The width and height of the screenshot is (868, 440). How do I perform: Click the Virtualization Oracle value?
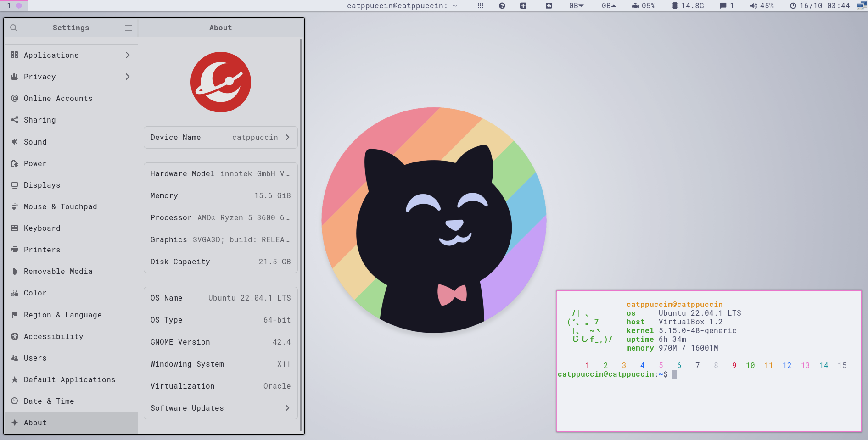pyautogui.click(x=277, y=386)
